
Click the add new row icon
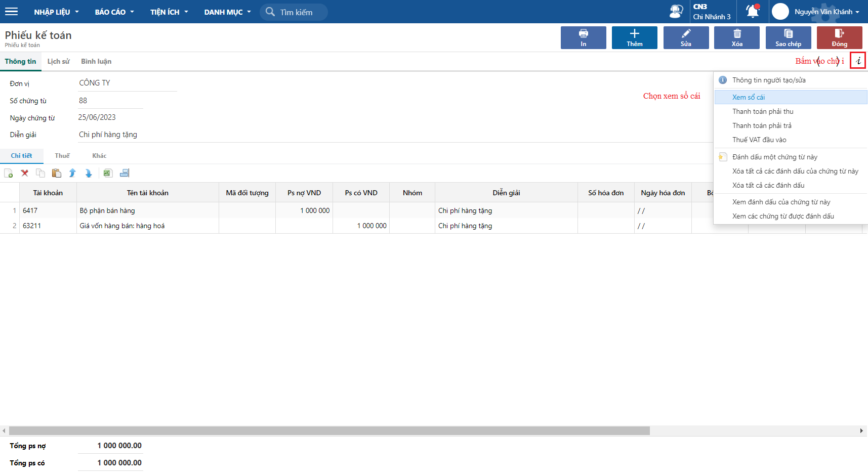9,174
